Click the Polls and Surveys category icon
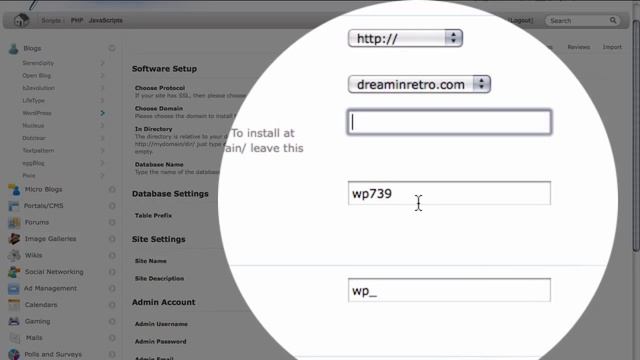This screenshot has width=640, height=360. (14, 354)
